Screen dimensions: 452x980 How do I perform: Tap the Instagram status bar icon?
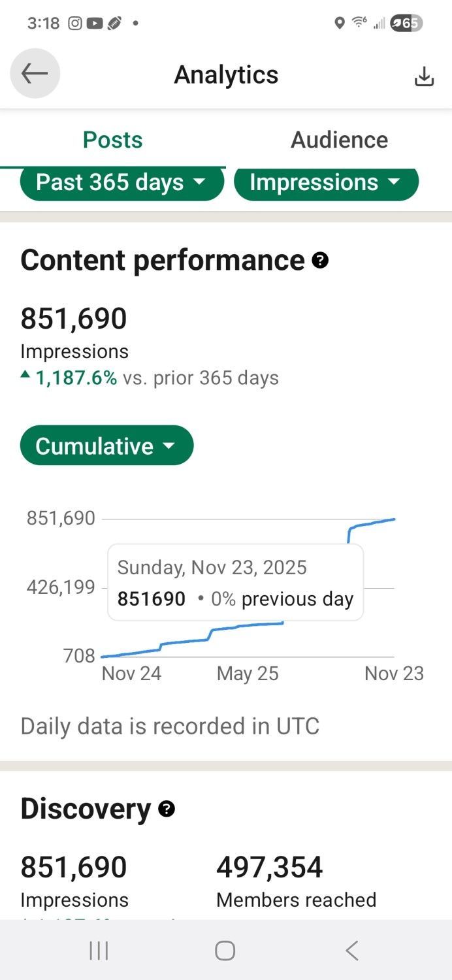click(x=75, y=23)
